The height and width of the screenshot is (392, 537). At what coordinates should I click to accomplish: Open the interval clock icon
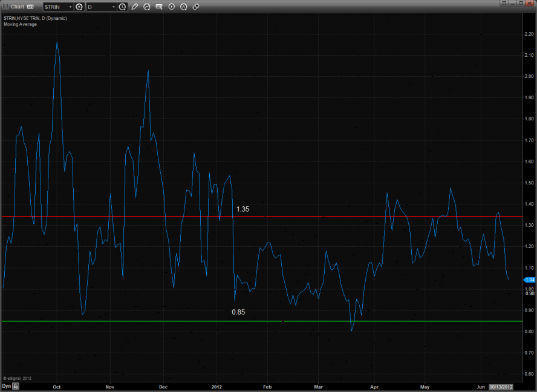(x=123, y=7)
